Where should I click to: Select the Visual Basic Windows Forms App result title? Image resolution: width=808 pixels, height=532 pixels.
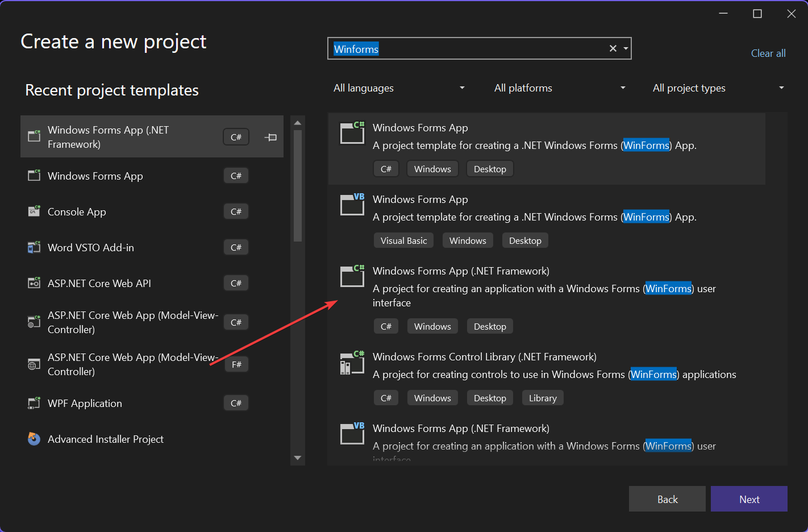point(420,199)
